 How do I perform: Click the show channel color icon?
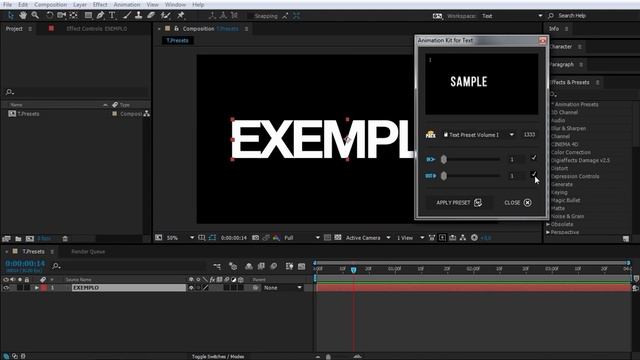(x=276, y=238)
